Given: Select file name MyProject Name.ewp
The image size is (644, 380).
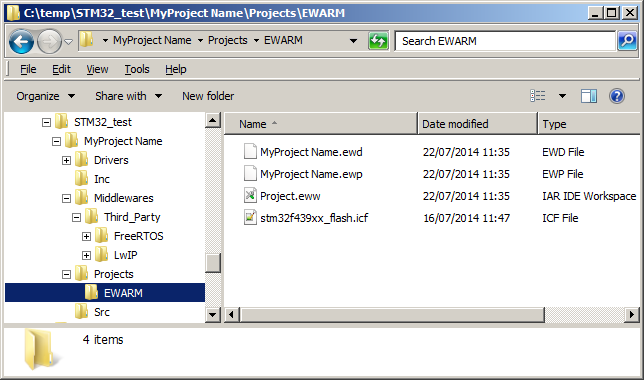Looking at the screenshot, I should pos(311,174).
